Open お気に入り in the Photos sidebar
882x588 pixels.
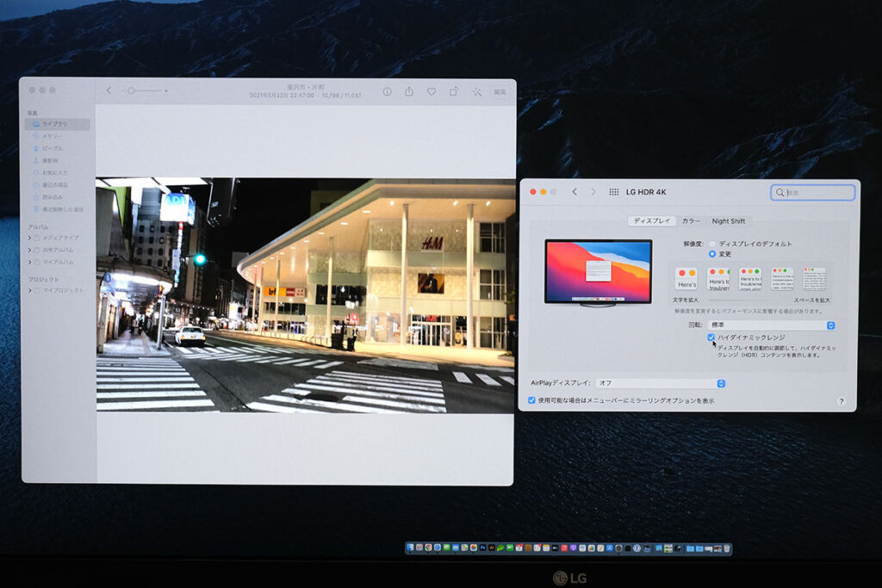coord(58,172)
